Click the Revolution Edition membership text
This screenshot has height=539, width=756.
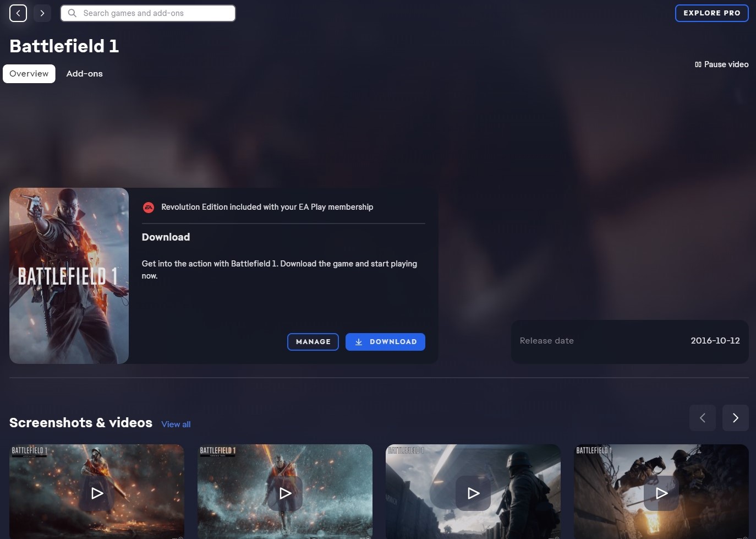(x=267, y=207)
